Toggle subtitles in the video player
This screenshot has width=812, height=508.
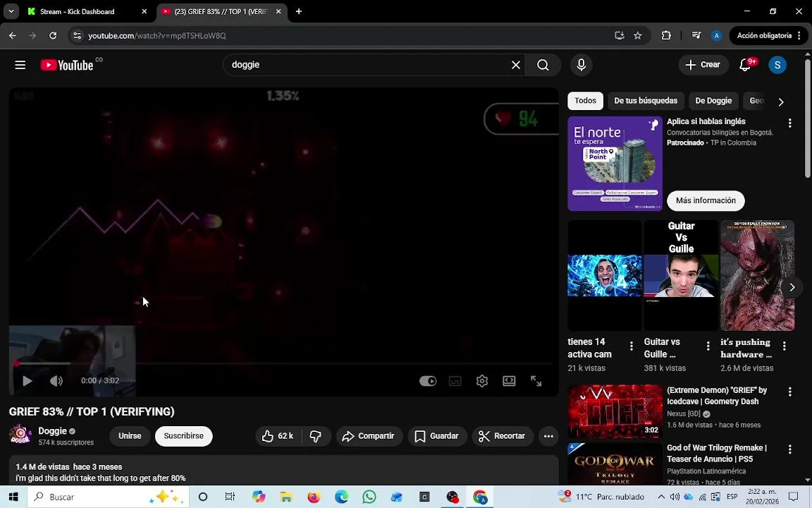(x=455, y=381)
